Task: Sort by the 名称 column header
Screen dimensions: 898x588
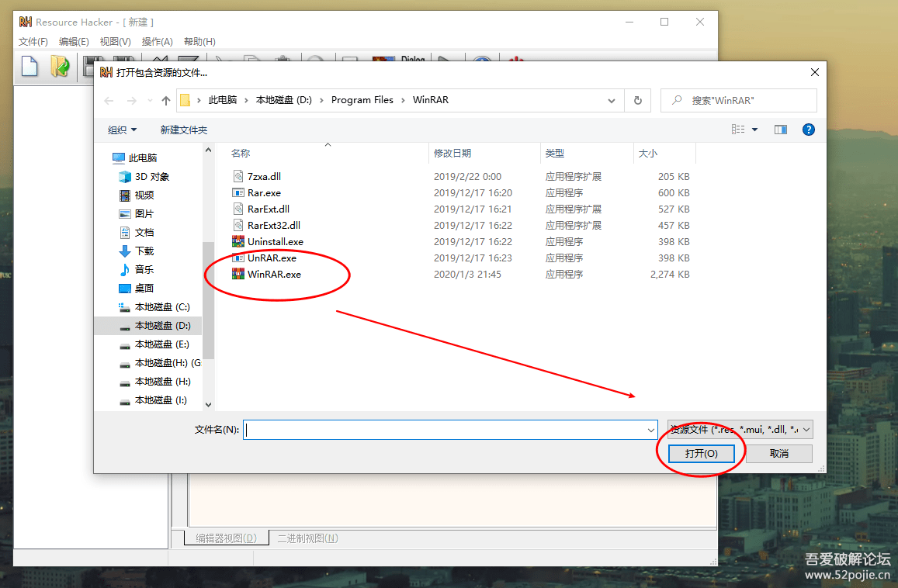Action: click(x=241, y=154)
